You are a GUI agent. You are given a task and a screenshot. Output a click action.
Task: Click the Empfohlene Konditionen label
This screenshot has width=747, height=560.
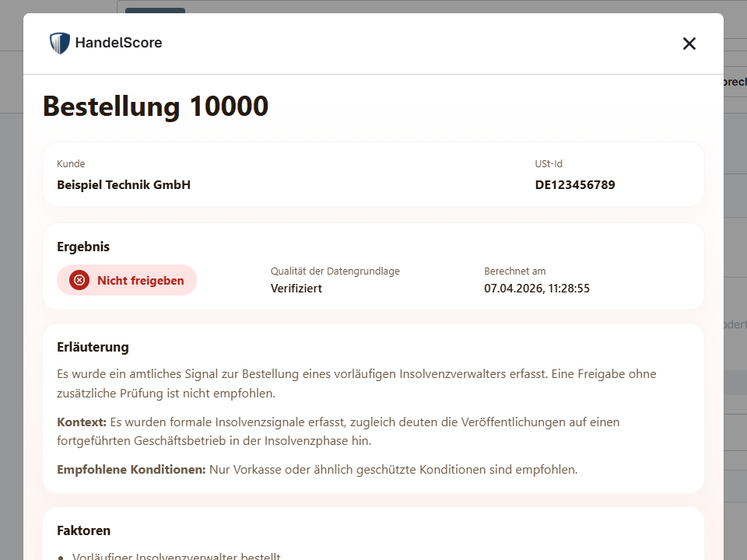click(132, 470)
